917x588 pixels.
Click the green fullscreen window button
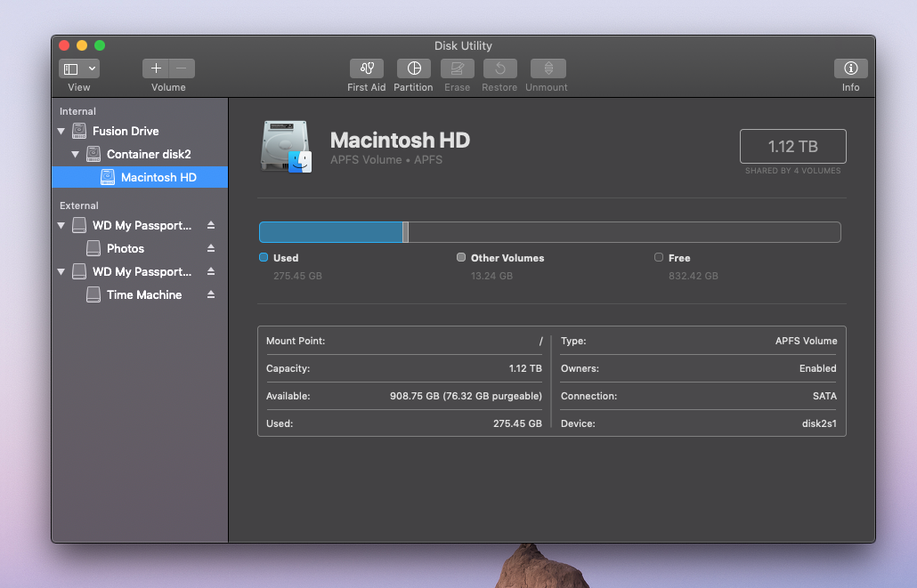point(100,45)
